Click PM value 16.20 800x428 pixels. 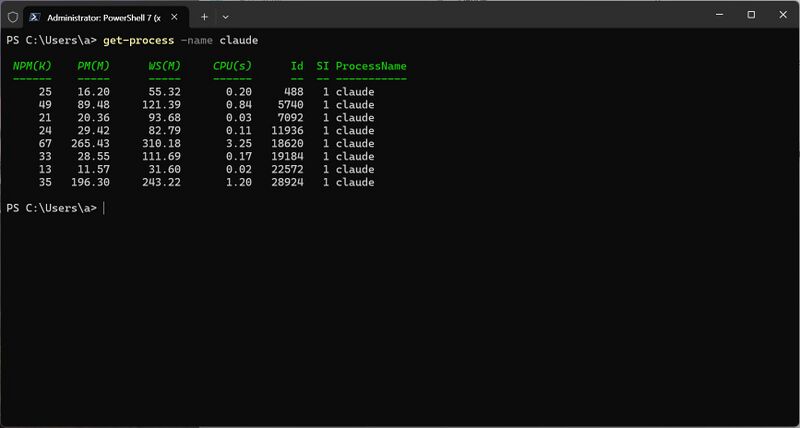[x=93, y=92]
